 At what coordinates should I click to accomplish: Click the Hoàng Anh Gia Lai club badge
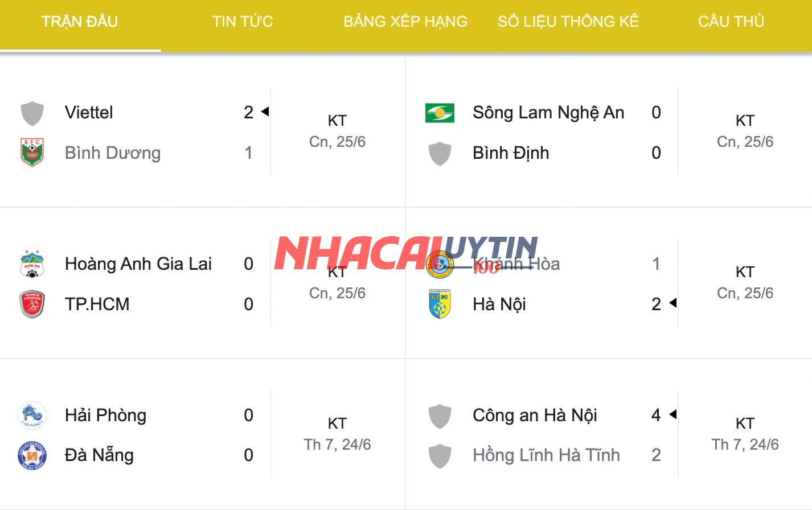coord(32,264)
